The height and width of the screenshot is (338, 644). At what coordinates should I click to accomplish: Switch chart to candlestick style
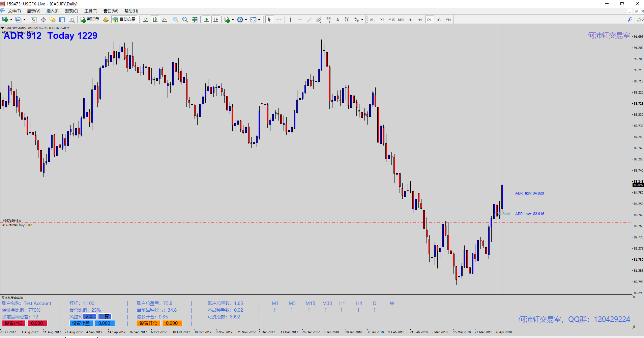point(155,20)
